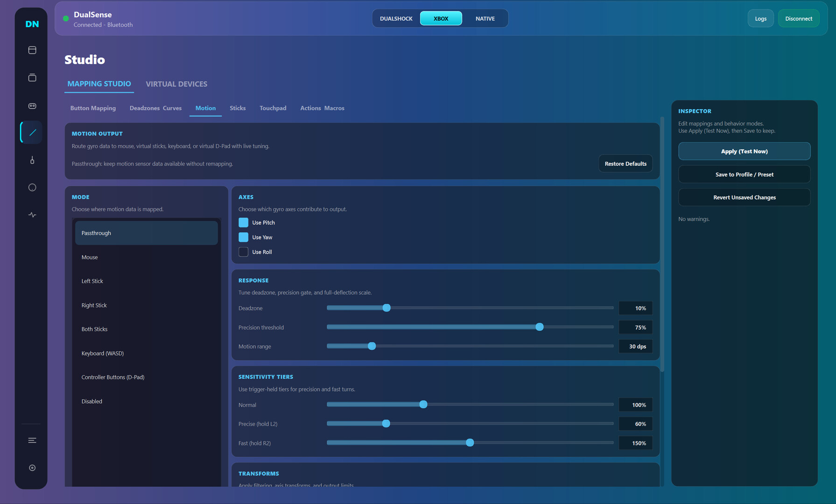Screen dimensions: 836x504
Task: Open the Touchpad sub-tab
Action: pyautogui.click(x=273, y=108)
